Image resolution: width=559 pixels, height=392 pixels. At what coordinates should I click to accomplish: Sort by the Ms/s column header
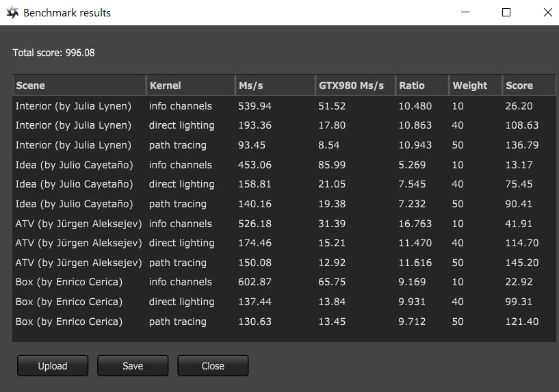tap(275, 86)
